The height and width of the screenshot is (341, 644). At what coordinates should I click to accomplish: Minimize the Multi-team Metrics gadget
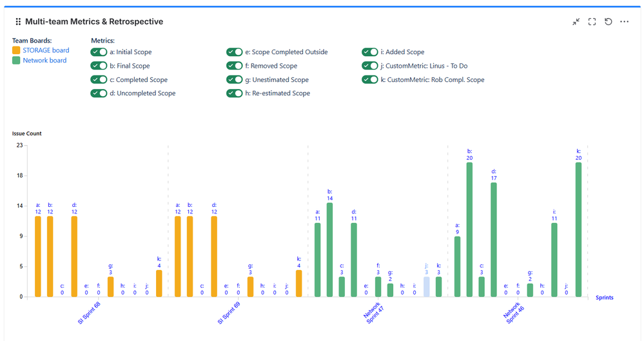[x=576, y=22]
